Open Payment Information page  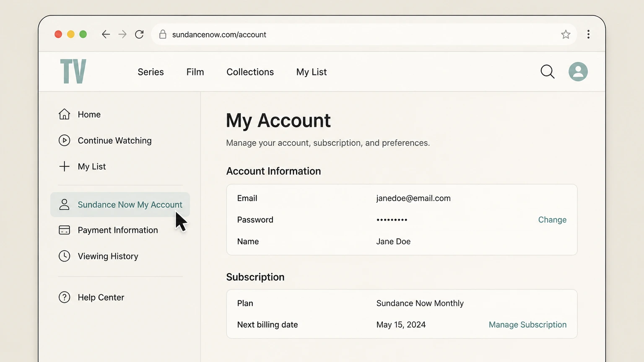click(118, 230)
